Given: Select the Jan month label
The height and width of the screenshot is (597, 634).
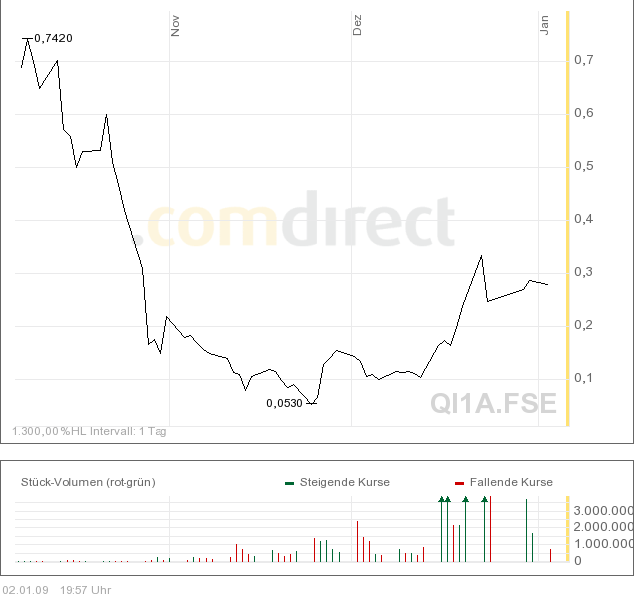Looking at the screenshot, I should coord(545,26).
